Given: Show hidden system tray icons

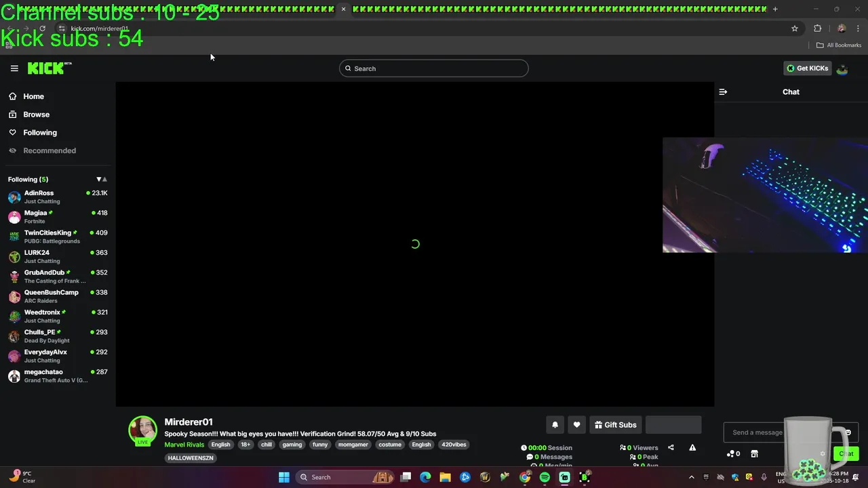Looking at the screenshot, I should point(691,477).
